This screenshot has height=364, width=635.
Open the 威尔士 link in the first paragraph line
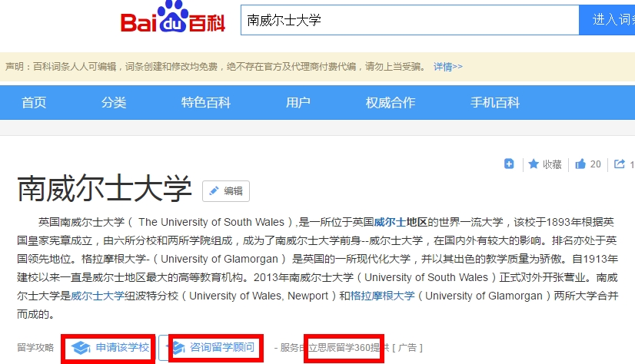pos(390,222)
